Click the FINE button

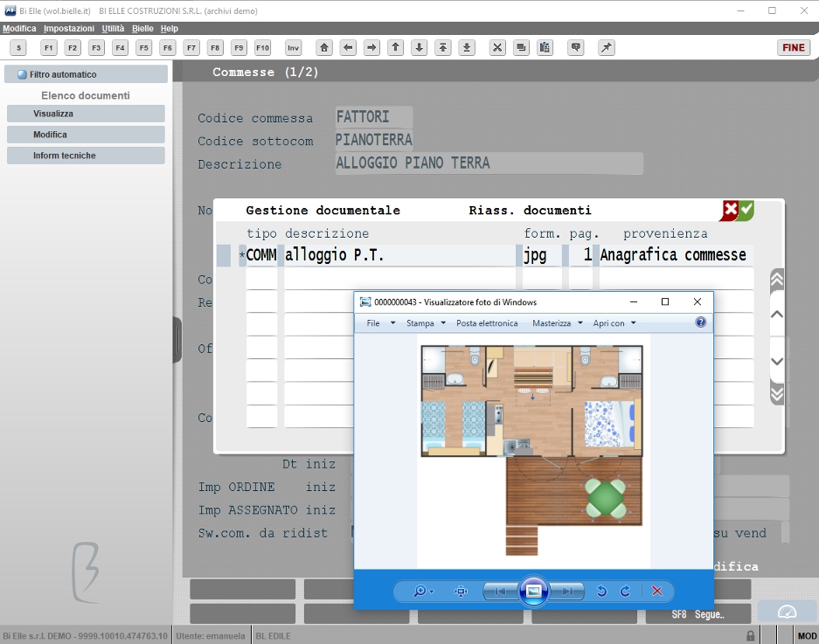tap(794, 47)
